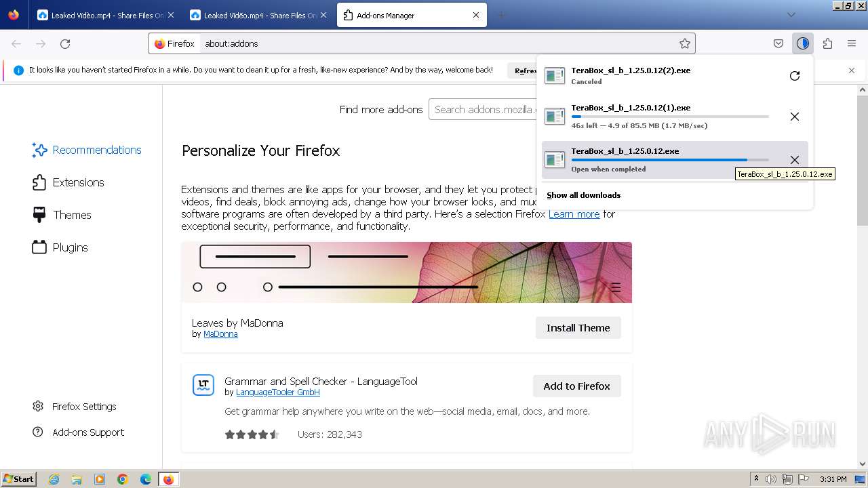Reload the current page
The width and height of the screenshot is (868, 488).
(x=65, y=43)
